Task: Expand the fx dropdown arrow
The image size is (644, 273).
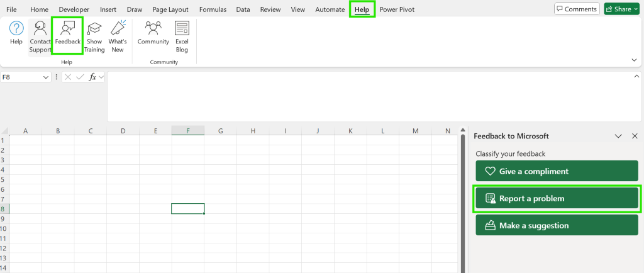Action: click(x=101, y=77)
